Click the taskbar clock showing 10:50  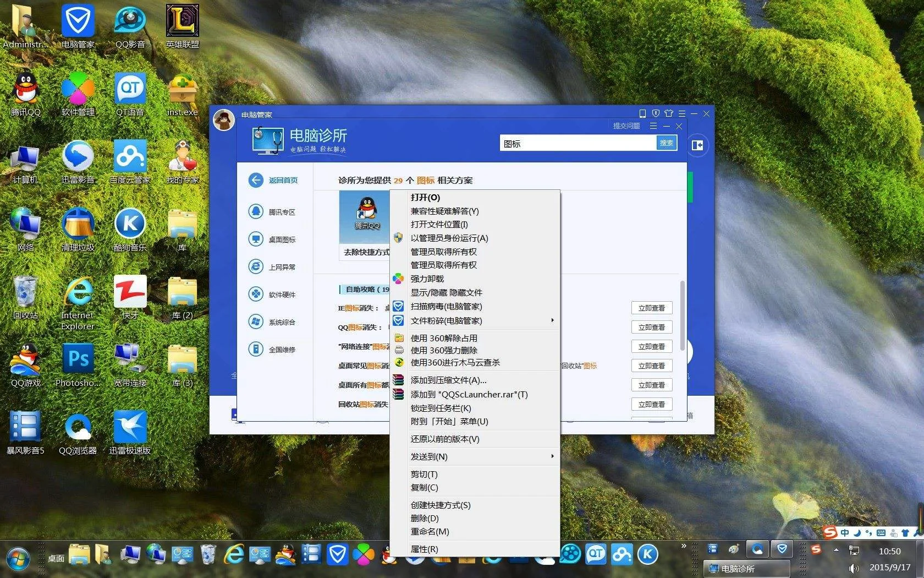pyautogui.click(x=889, y=551)
